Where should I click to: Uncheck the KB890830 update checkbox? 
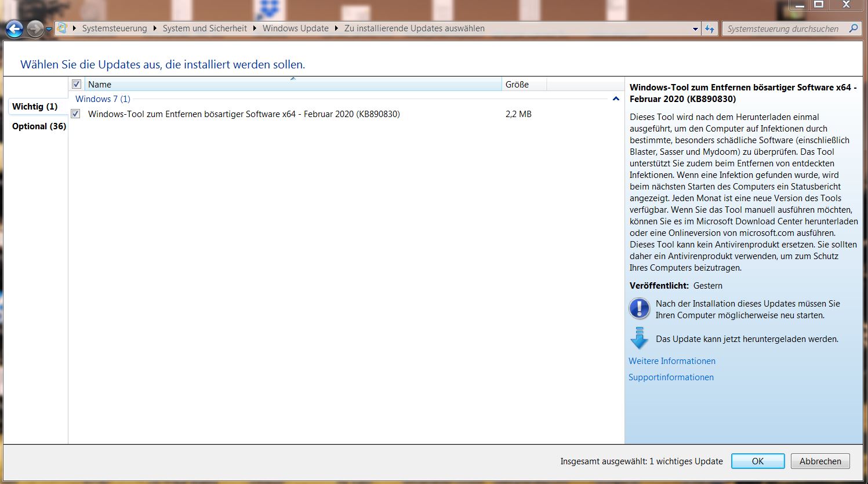click(75, 114)
